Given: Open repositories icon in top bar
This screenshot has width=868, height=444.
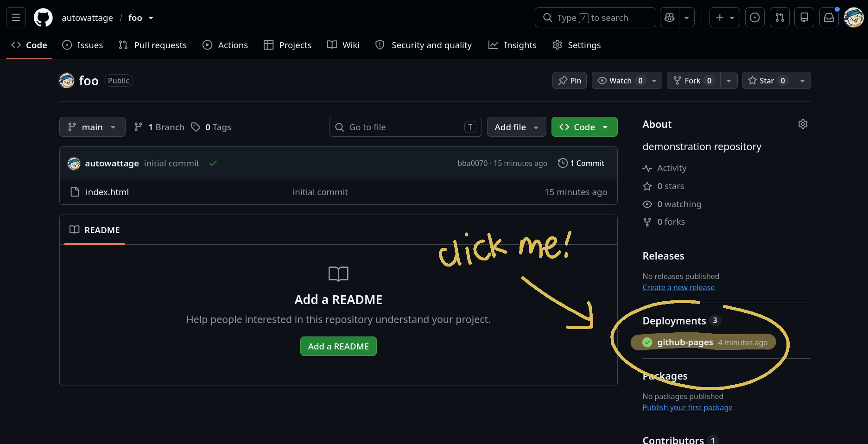Looking at the screenshot, I should coord(805,18).
